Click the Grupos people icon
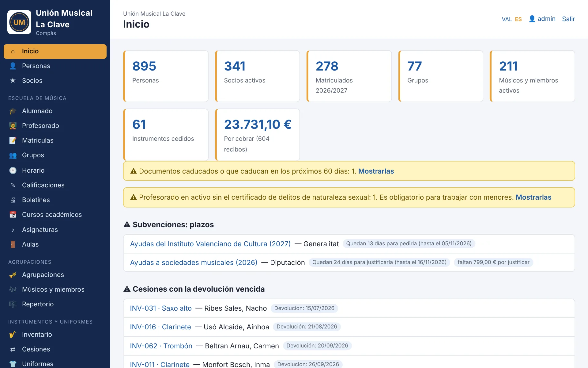The image size is (588, 368). [13, 155]
